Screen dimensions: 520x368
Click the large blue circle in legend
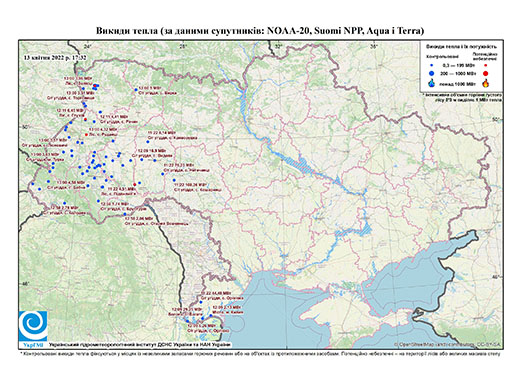431,73
